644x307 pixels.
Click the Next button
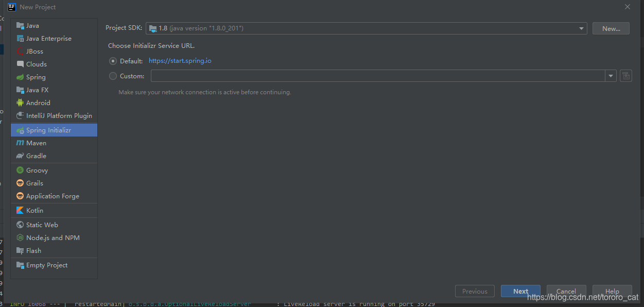pyautogui.click(x=520, y=291)
